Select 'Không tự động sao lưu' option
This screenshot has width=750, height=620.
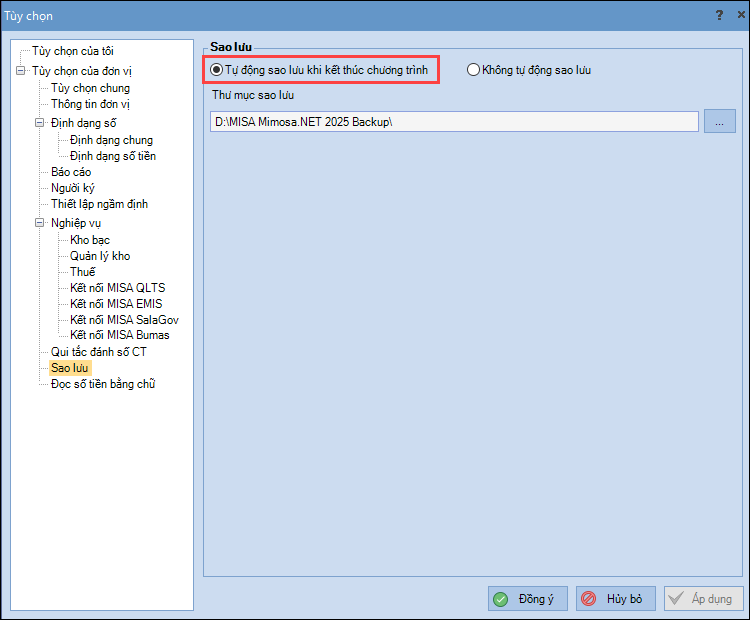pos(529,70)
